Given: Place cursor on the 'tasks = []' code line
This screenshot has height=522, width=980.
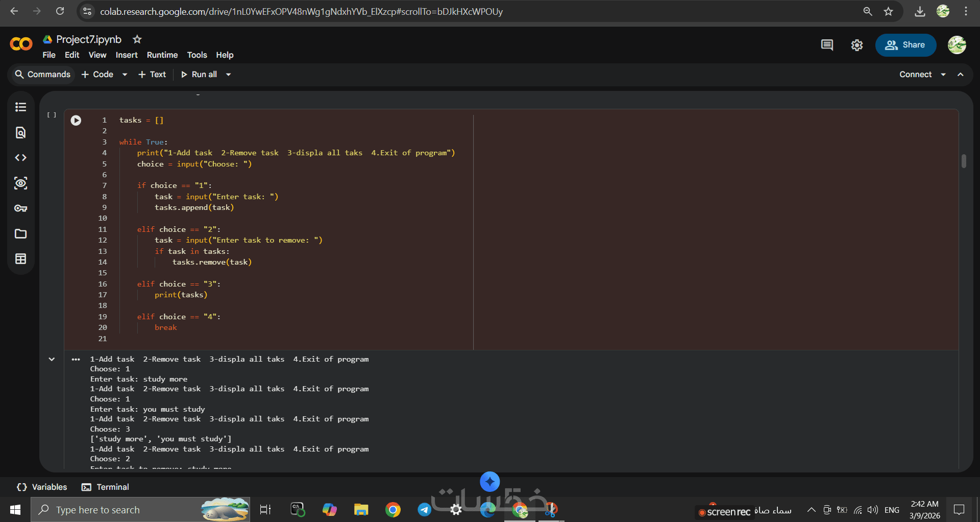Looking at the screenshot, I should (x=141, y=121).
